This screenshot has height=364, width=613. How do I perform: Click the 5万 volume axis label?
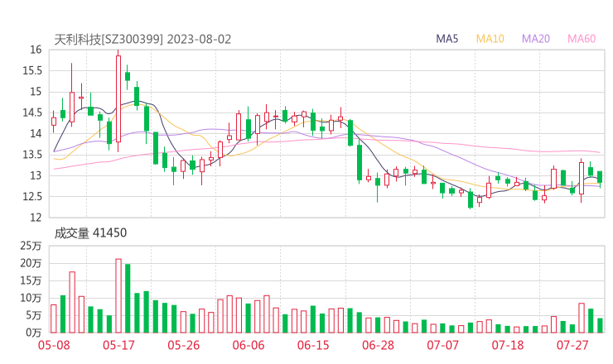(x=33, y=315)
